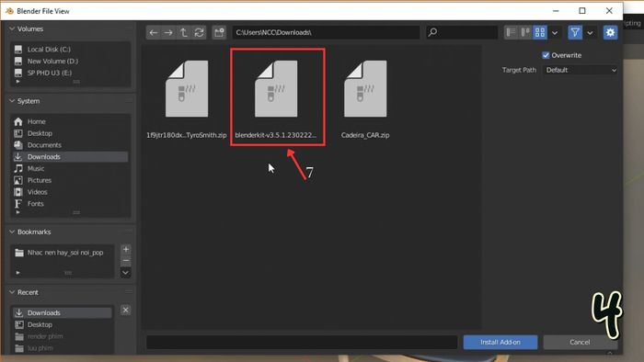This screenshot has width=644, height=362.
Task: Select the Cadeira_CAR.zip file
Action: [x=365, y=98]
